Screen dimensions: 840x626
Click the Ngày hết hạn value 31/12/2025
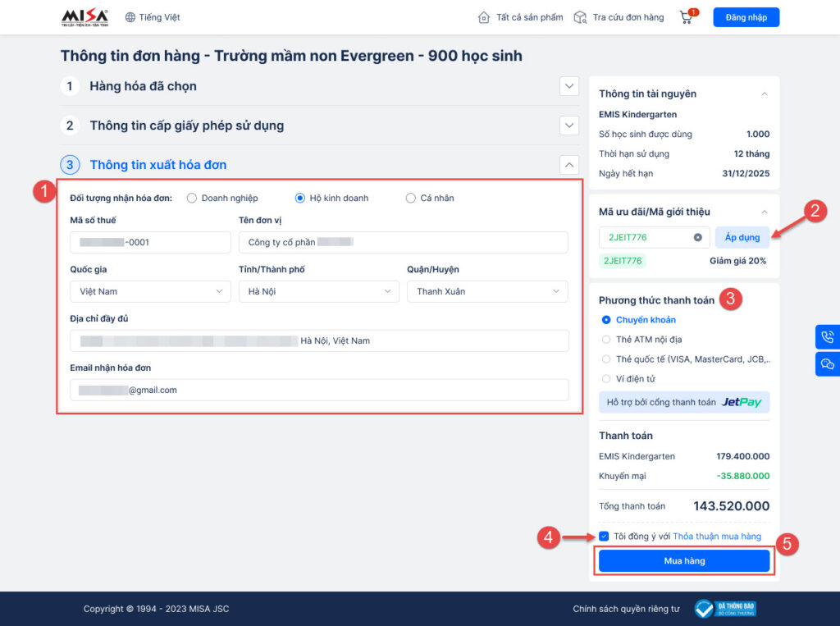746,174
